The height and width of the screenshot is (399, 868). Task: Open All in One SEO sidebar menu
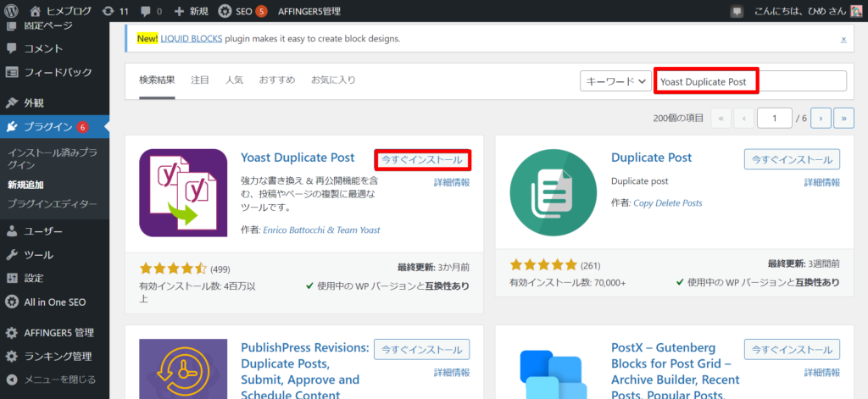(x=54, y=302)
